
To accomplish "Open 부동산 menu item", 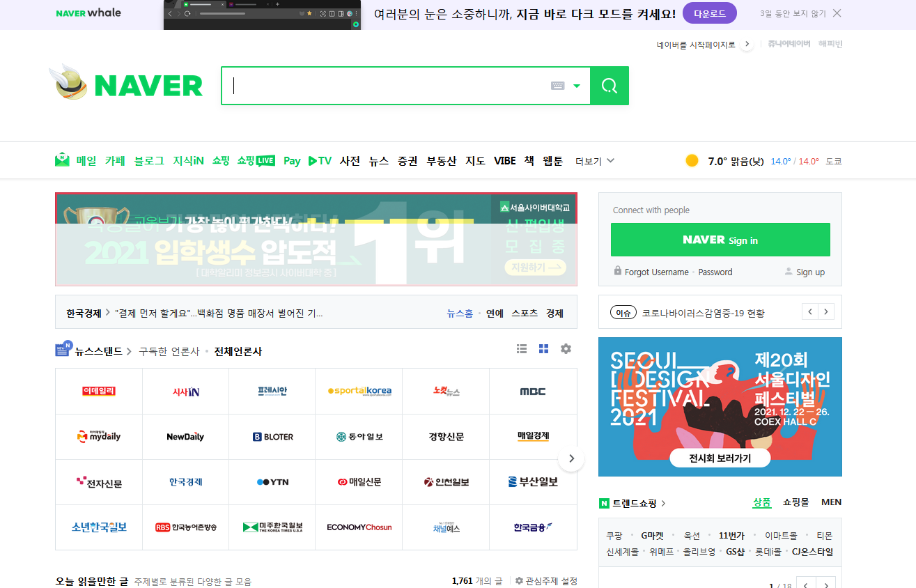I will pyautogui.click(x=442, y=161).
